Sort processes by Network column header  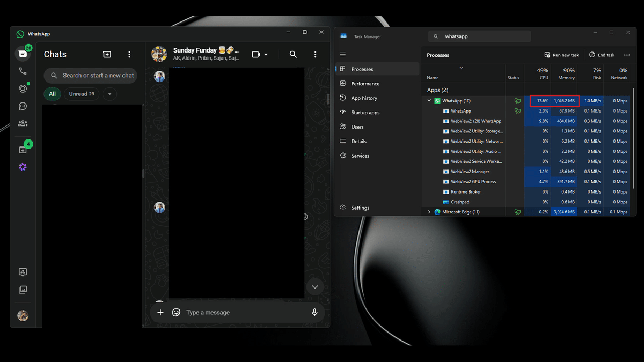point(617,73)
